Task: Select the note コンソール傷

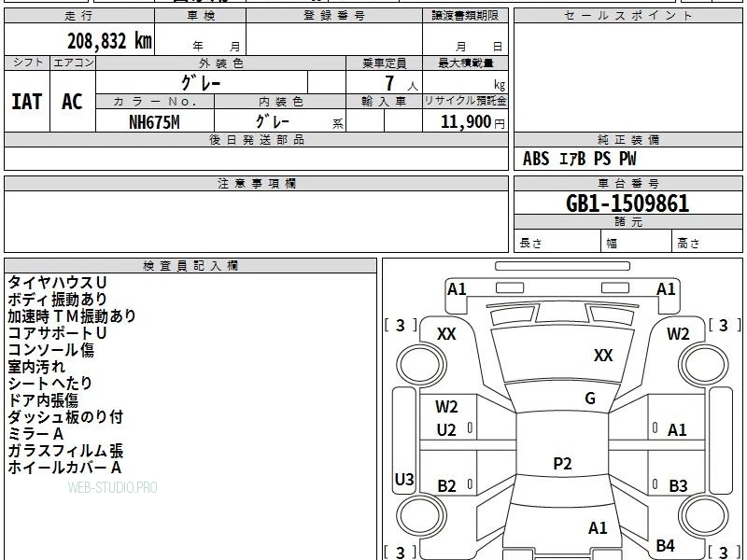Action: pos(51,349)
